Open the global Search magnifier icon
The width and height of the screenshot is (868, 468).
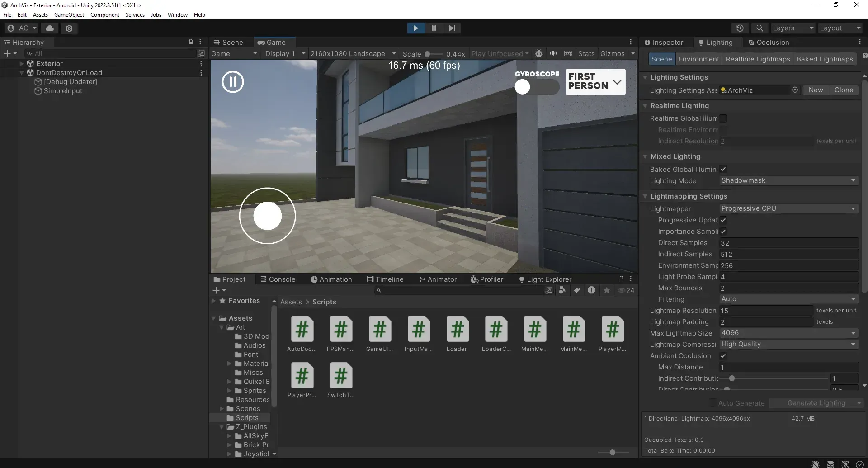(760, 28)
